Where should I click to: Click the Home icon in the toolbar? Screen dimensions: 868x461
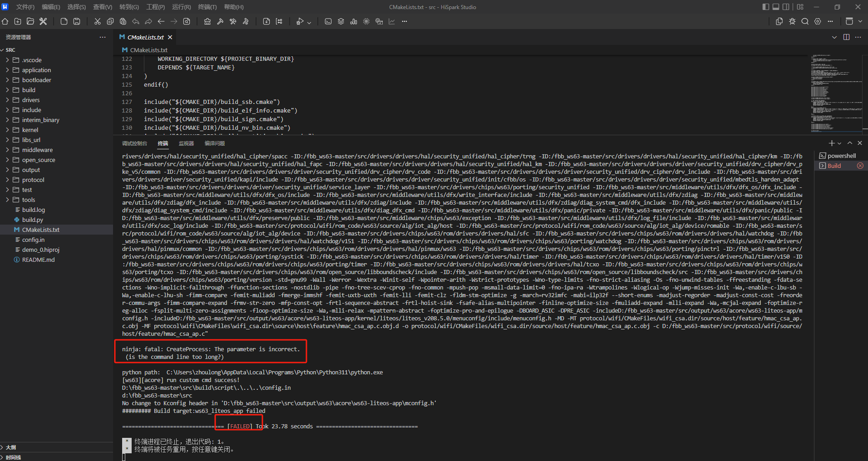point(5,21)
